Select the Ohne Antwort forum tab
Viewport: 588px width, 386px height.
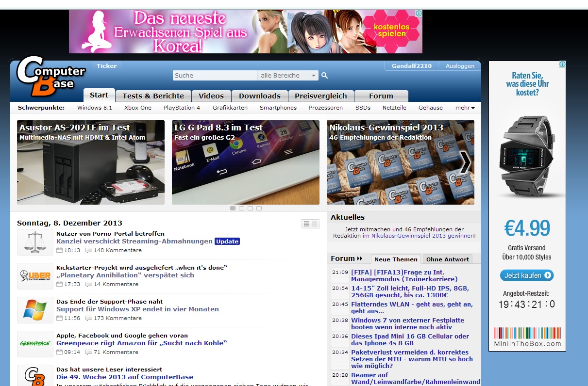point(448,259)
